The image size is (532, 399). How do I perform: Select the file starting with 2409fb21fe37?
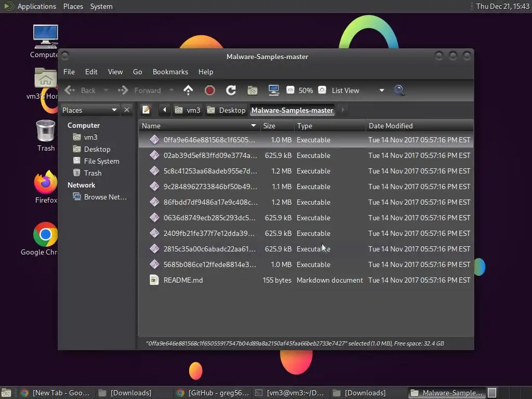pos(306,233)
